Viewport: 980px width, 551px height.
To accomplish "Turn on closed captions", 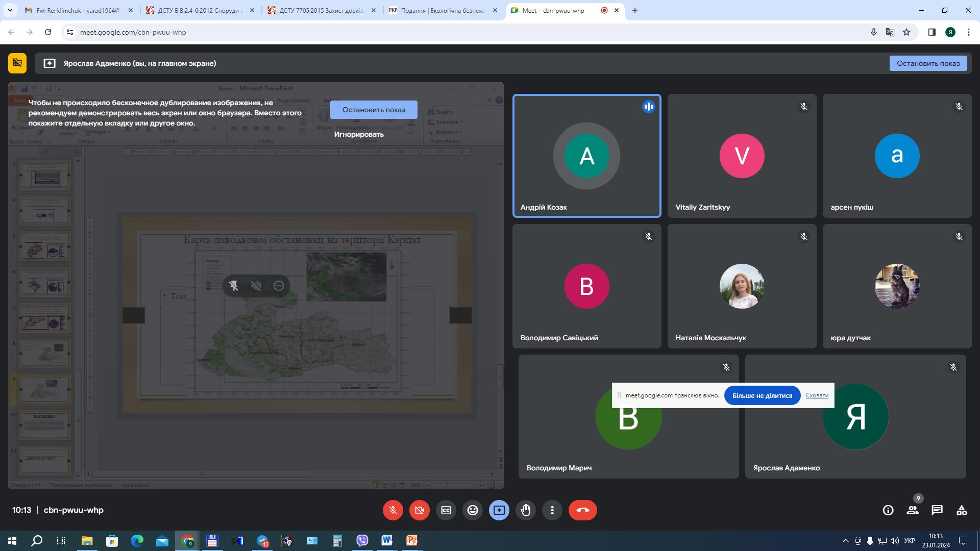I will 446,510.
